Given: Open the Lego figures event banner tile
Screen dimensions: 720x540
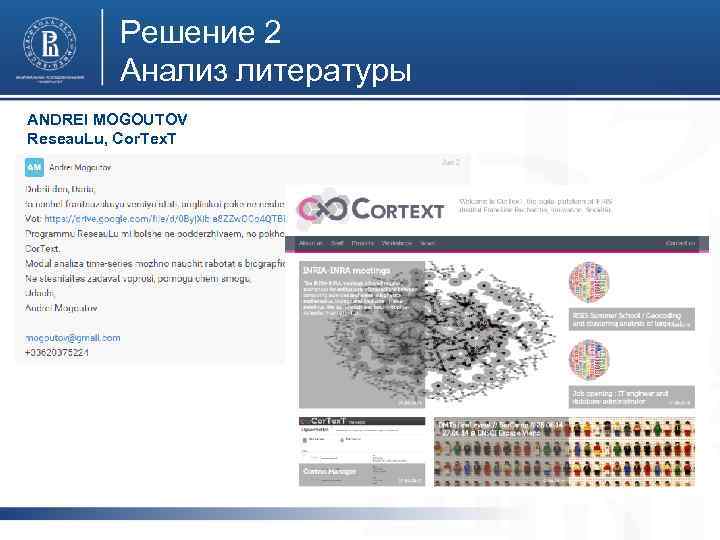Looking at the screenshot, I should click(564, 451).
